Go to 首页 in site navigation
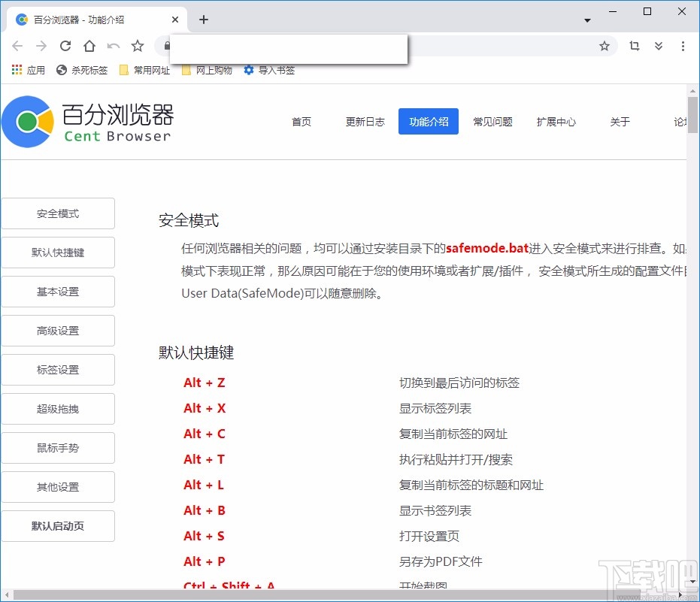The image size is (700, 602). point(302,122)
